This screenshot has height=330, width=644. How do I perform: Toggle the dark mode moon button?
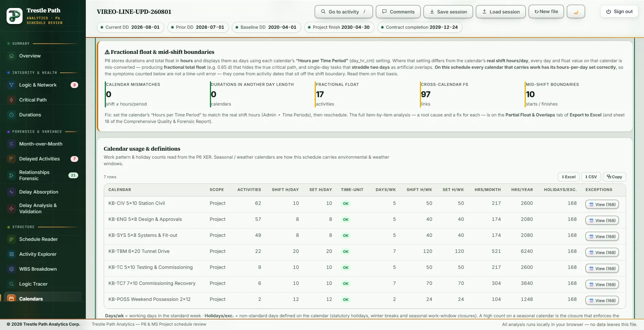pos(576,12)
